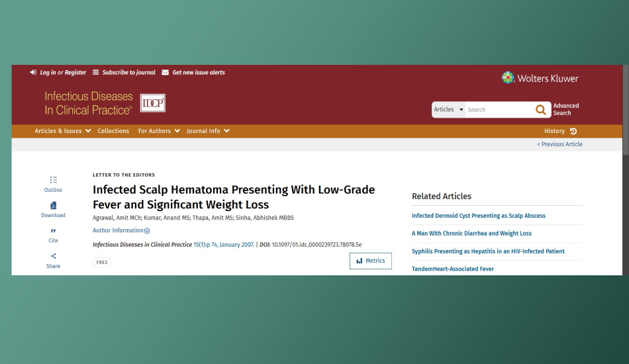Click the IDCP journal logo
The image size is (629, 364).
[153, 103]
